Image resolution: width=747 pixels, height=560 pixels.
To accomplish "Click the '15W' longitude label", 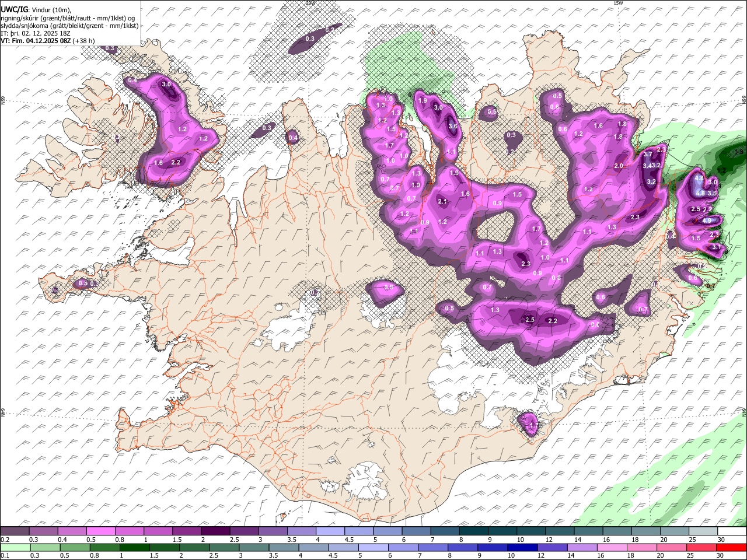I will click(617, 3).
